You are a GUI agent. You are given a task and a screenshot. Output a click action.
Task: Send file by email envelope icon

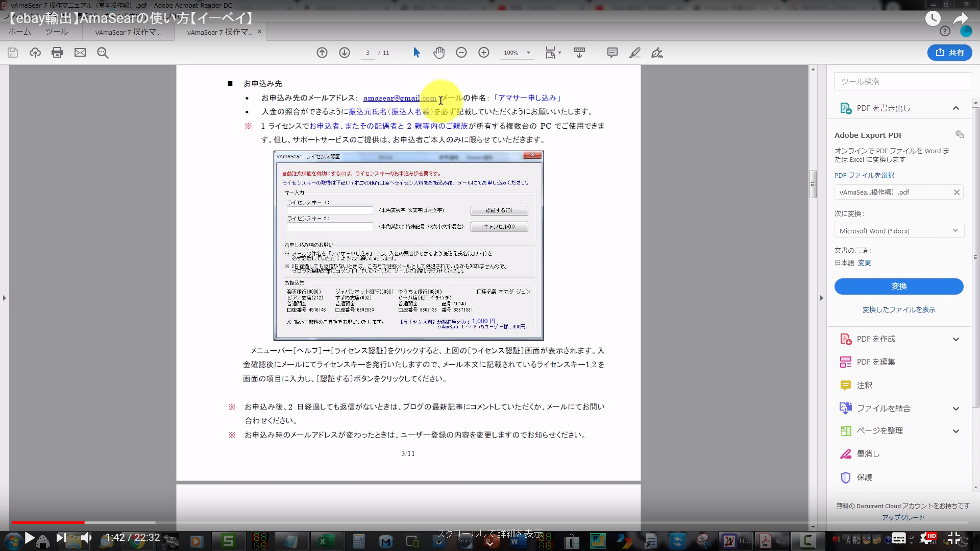pyautogui.click(x=80, y=53)
